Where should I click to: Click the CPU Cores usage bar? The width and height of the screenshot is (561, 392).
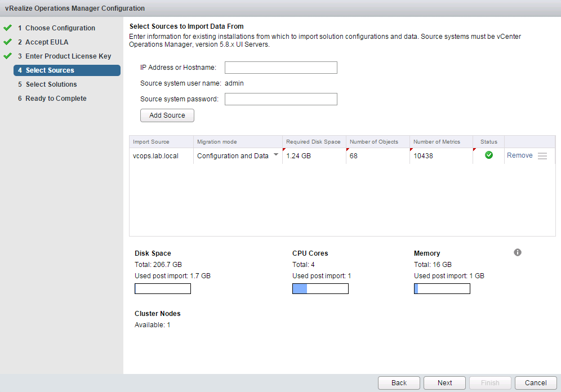click(320, 289)
